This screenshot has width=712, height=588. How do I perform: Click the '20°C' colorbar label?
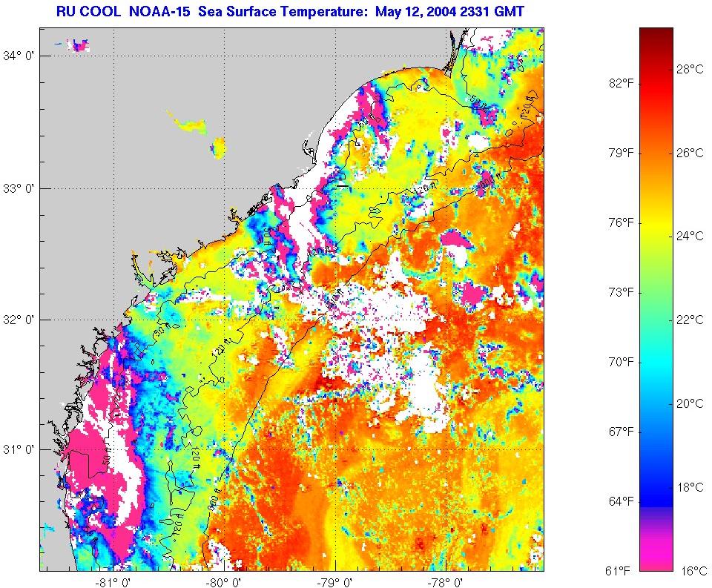(690, 403)
